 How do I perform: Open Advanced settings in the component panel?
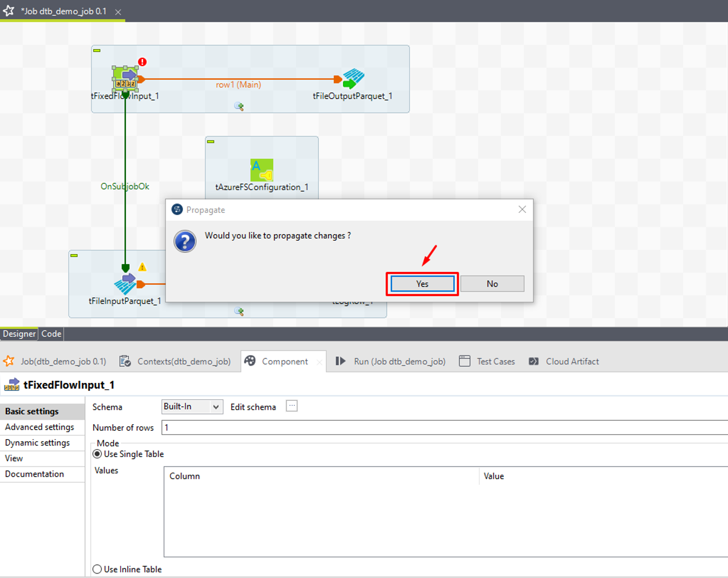[x=40, y=427]
